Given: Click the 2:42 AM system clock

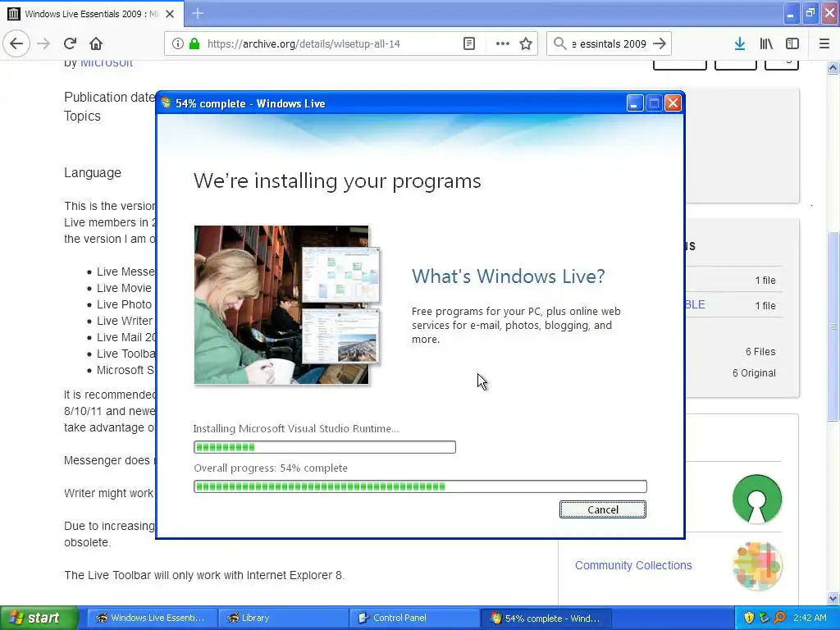Looking at the screenshot, I should 810,618.
